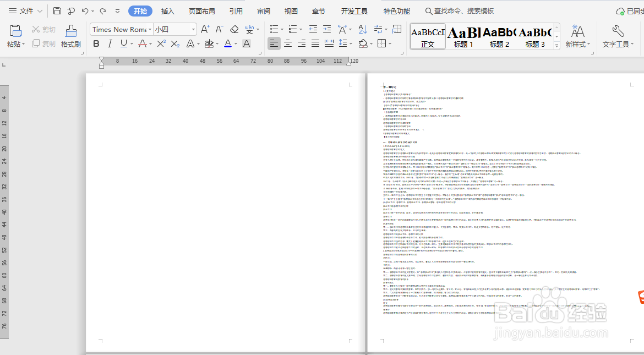Click the Redo arrow icon
The height and width of the screenshot is (355, 644).
[x=103, y=11]
